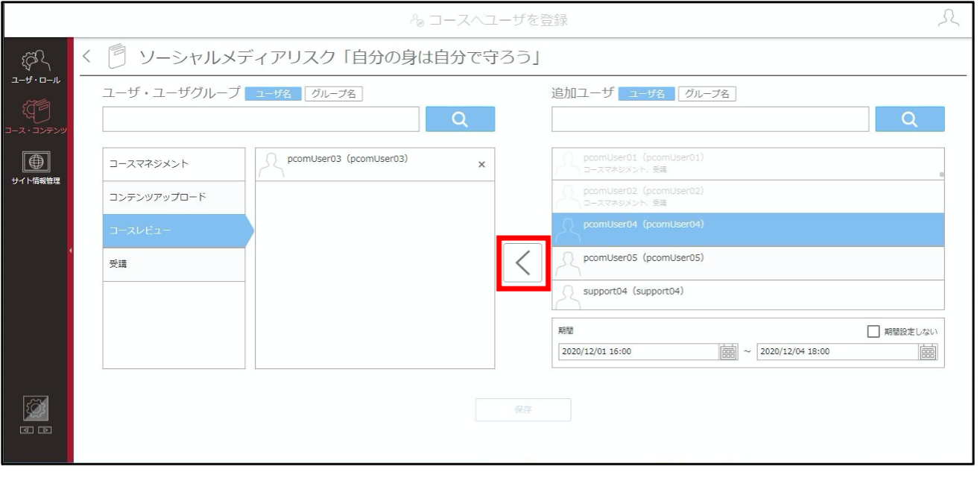Click the search button under ユーザ・ユーザグループ
Viewport: 980px width, 478px height.
460,119
